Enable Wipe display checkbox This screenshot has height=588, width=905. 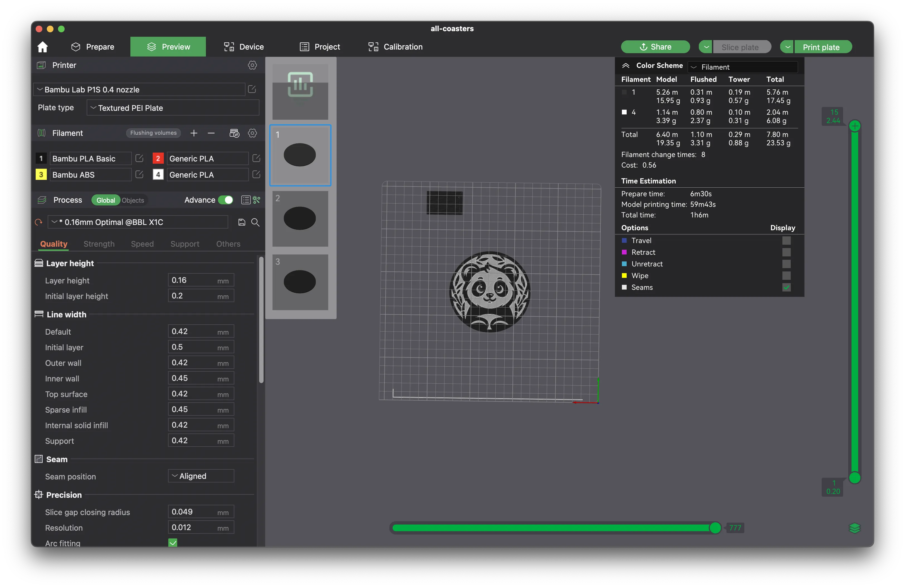(x=786, y=276)
